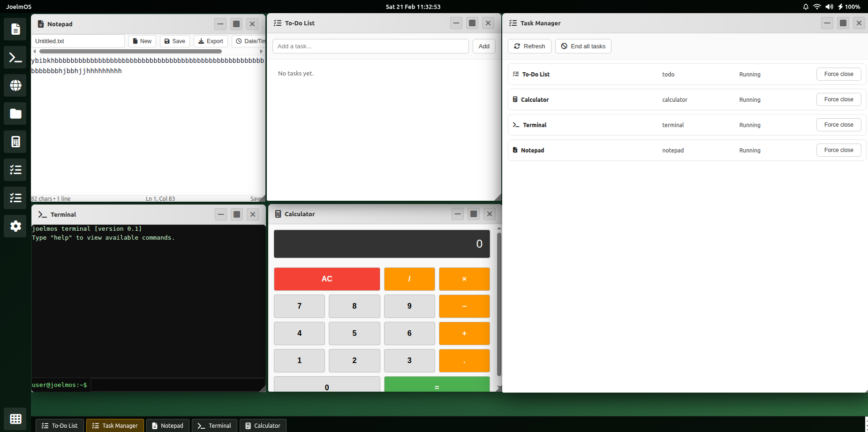Image resolution: width=868 pixels, height=432 pixels.
Task: Click Export in the Notepad toolbar
Action: (211, 41)
